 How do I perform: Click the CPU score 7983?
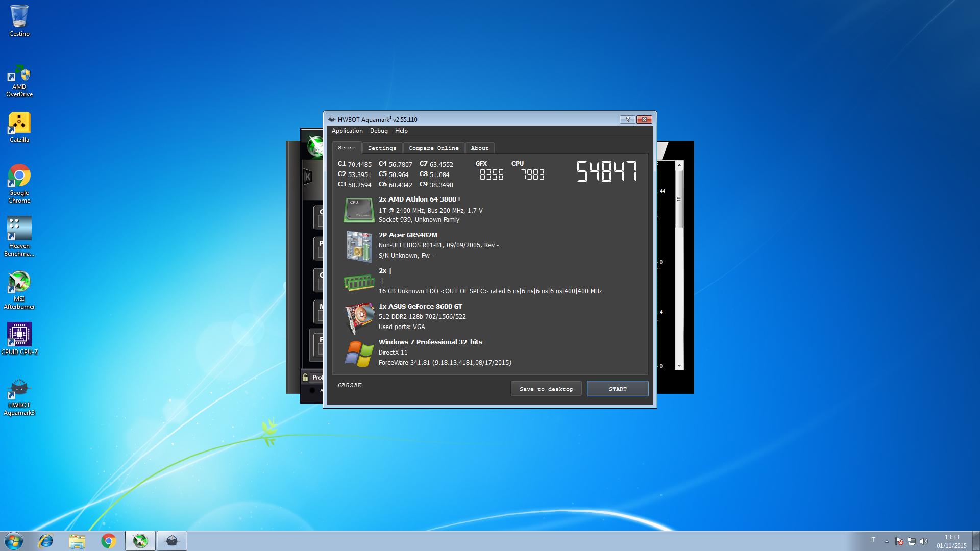click(532, 175)
